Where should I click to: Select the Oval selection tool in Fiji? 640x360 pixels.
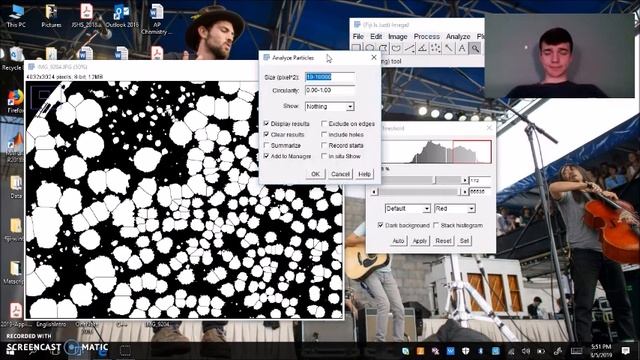pos(370,48)
